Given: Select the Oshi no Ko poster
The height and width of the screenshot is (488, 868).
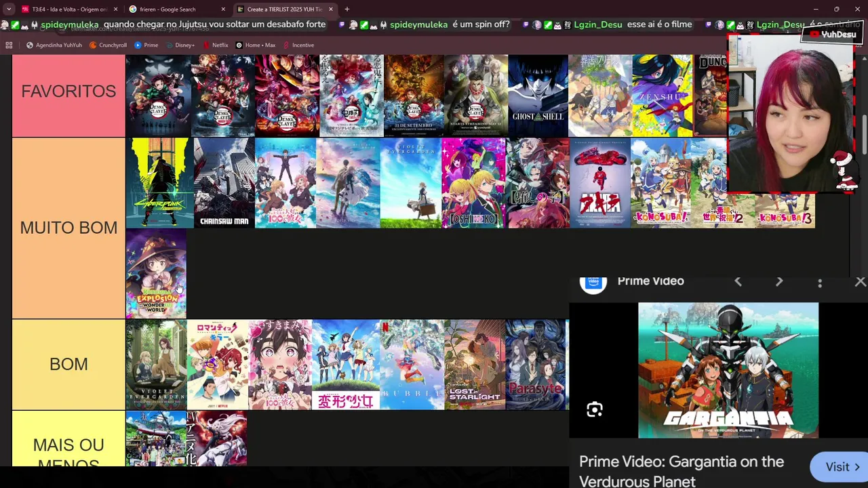Looking at the screenshot, I should pyautogui.click(x=473, y=183).
